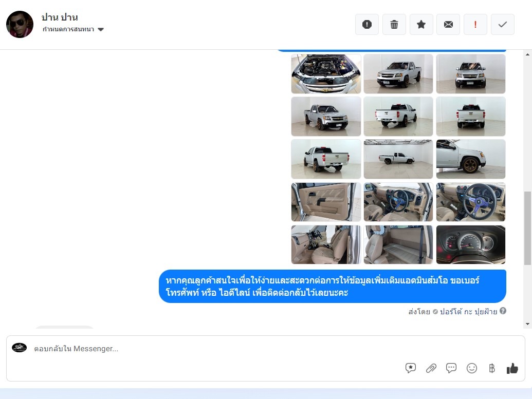
Task: Delete conversation with the trash icon
Action: [394, 25]
